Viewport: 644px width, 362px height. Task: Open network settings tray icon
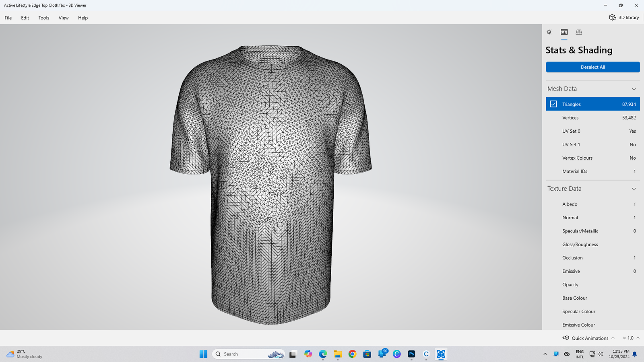click(x=592, y=354)
